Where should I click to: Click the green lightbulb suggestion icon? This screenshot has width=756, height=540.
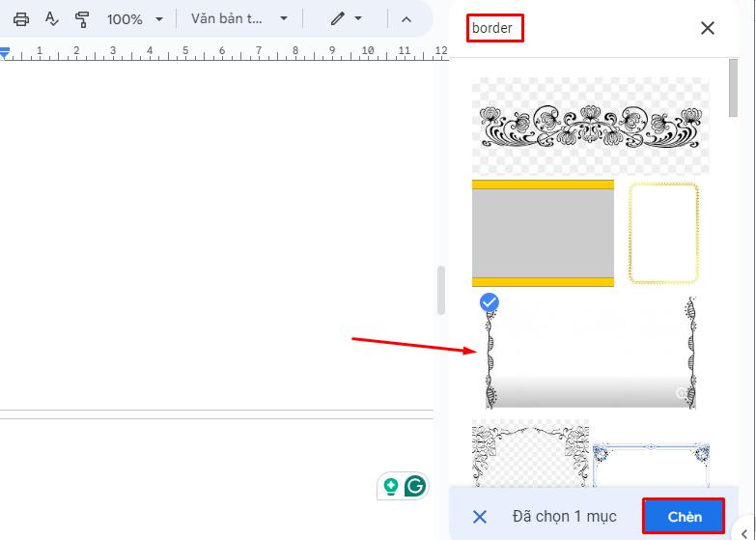coord(390,486)
